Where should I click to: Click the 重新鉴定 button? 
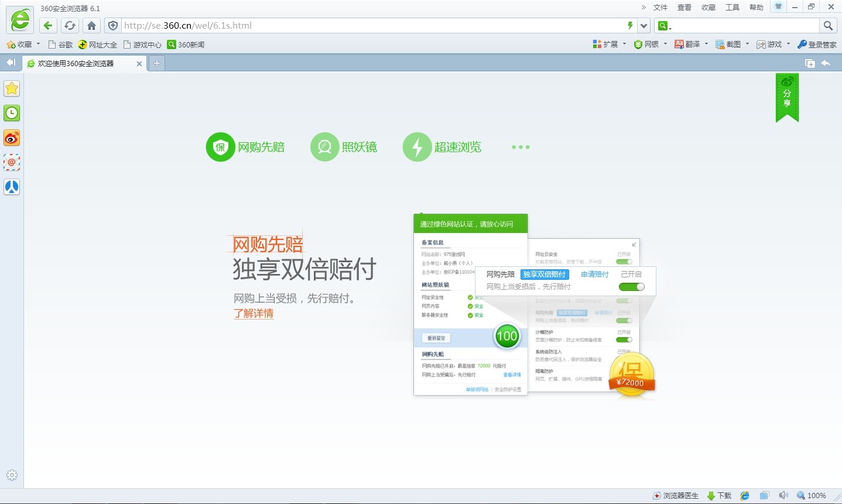tap(436, 338)
